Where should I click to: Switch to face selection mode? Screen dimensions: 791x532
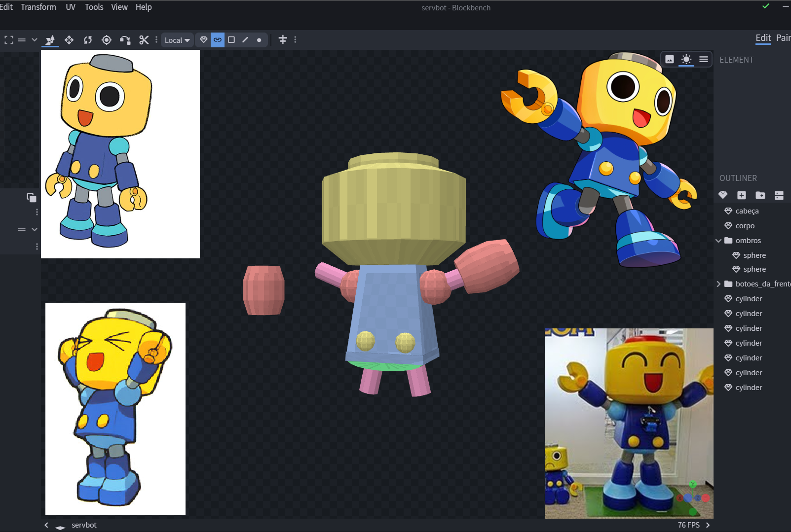pos(231,39)
